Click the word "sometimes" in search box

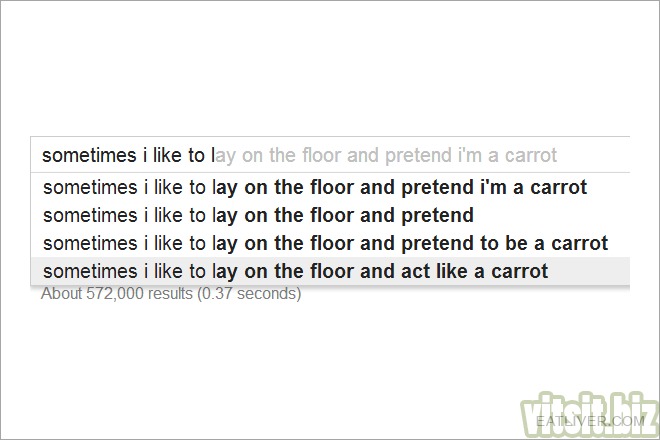pos(89,155)
